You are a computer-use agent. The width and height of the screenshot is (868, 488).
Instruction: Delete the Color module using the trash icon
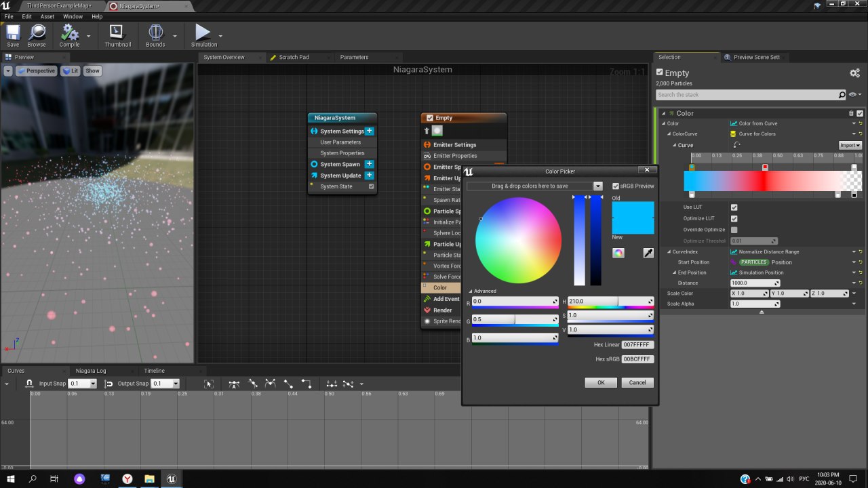point(851,113)
